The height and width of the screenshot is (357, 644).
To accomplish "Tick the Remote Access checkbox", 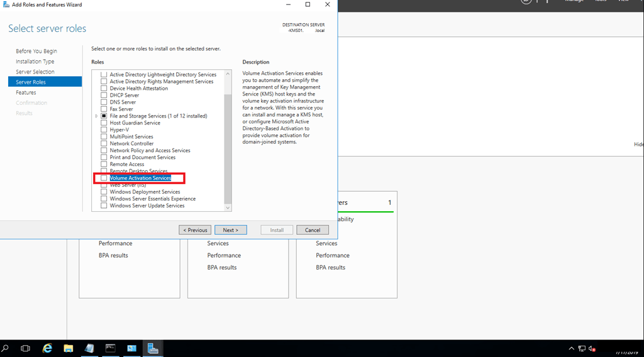I will pyautogui.click(x=104, y=163).
